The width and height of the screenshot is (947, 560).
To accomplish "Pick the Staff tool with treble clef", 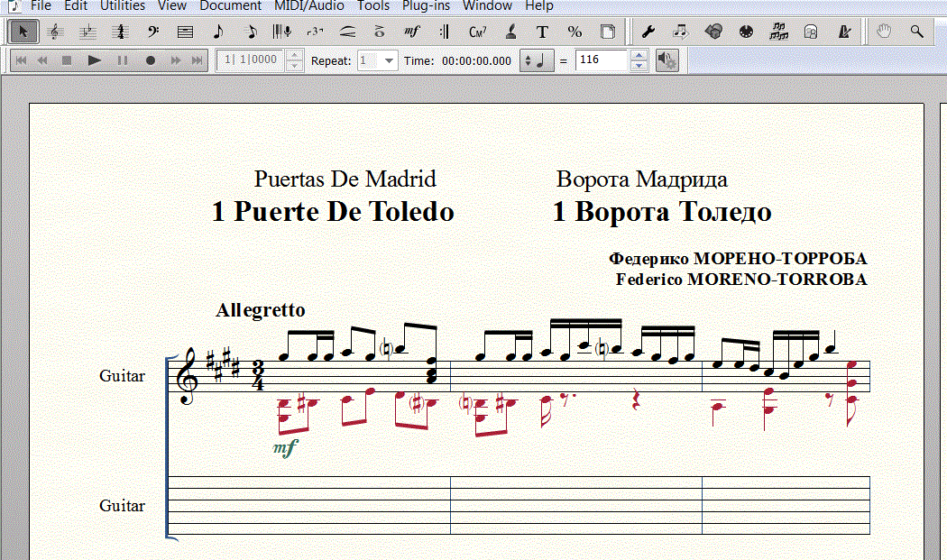I will click(x=56, y=32).
